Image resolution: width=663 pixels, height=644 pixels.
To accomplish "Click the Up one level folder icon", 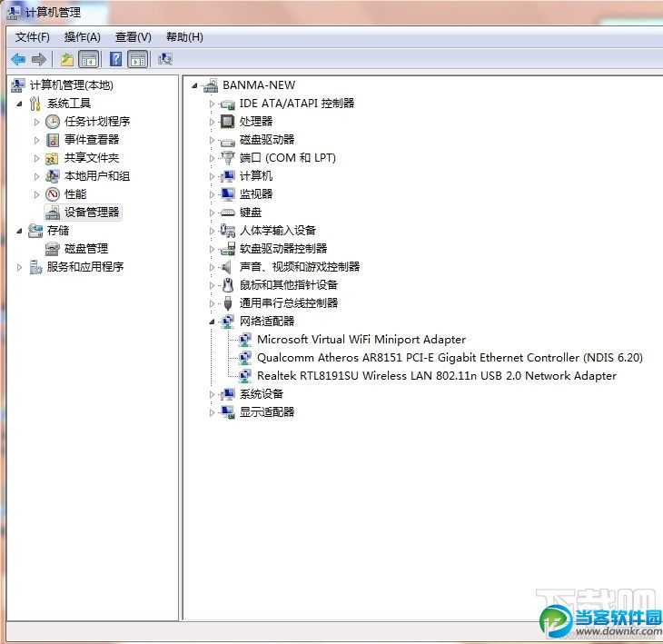I will (x=67, y=59).
